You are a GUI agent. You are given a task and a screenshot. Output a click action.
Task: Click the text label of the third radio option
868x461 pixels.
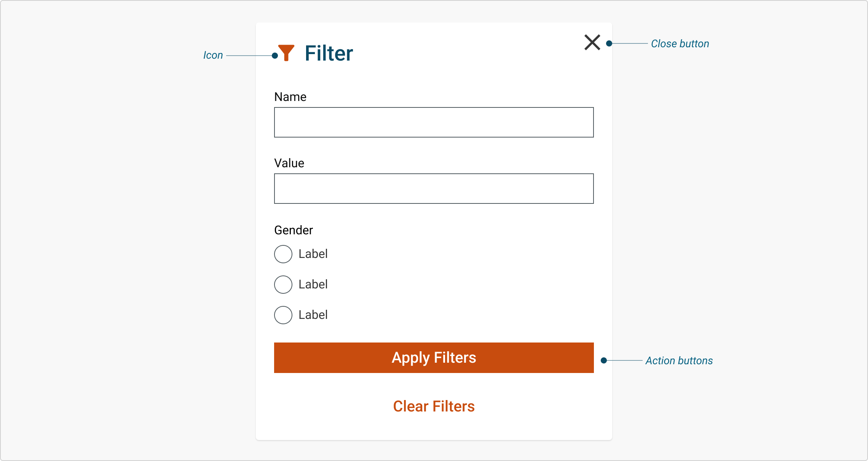pyautogui.click(x=313, y=315)
